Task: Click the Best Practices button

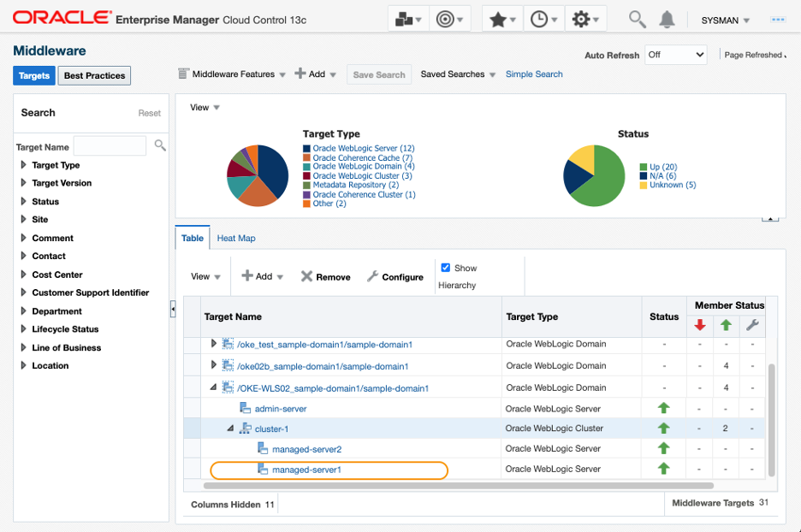Action: (94, 75)
